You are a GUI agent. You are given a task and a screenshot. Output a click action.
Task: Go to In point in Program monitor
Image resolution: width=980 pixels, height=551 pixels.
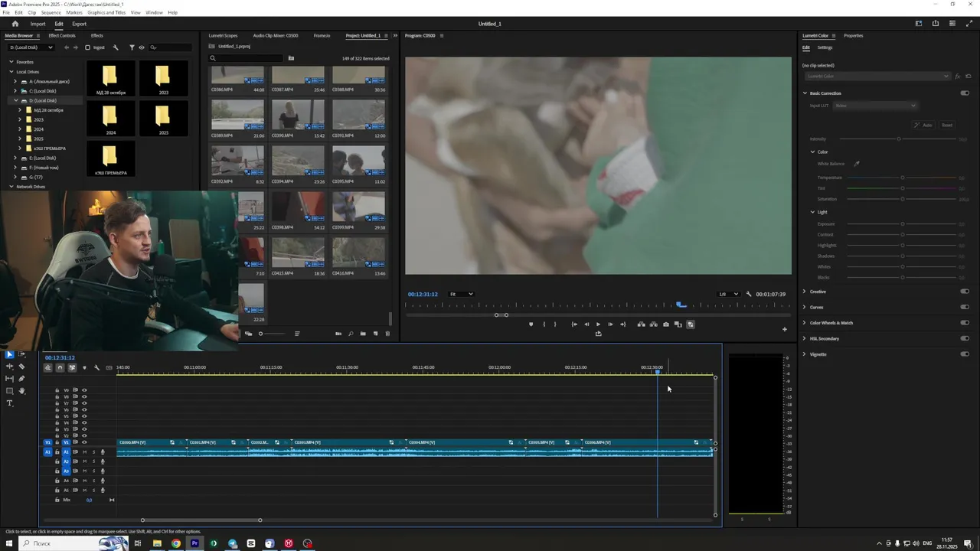point(574,324)
